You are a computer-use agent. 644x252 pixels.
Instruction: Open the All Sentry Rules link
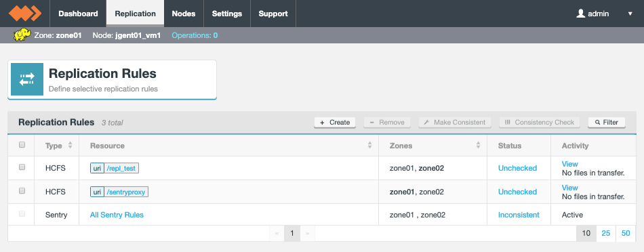click(117, 215)
